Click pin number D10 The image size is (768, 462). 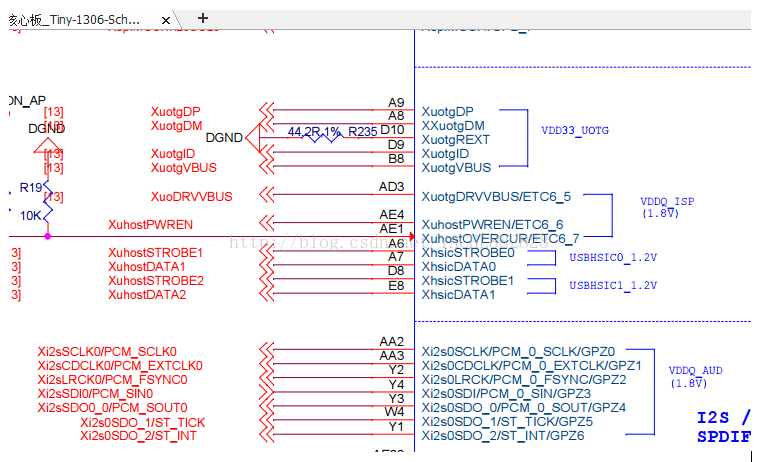tap(392, 130)
